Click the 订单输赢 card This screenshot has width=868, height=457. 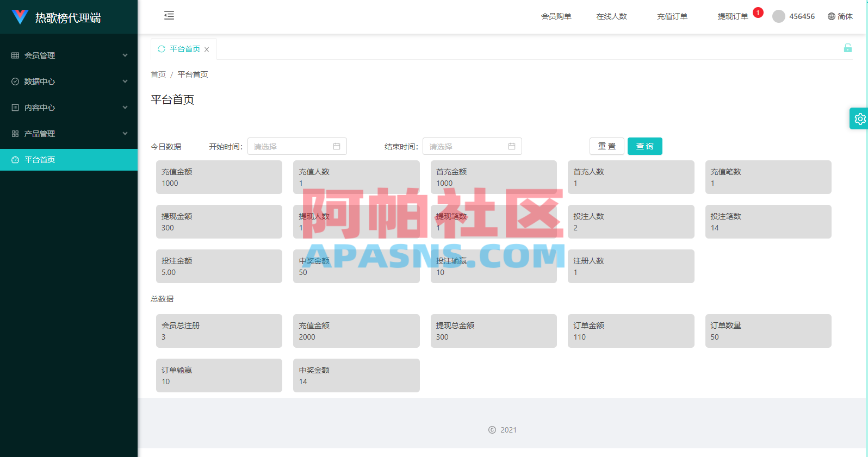219,375
